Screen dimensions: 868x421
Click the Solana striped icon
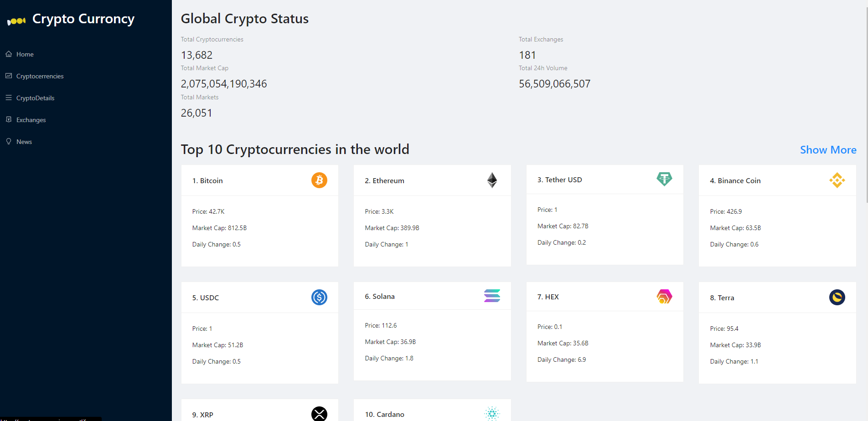[492, 296]
